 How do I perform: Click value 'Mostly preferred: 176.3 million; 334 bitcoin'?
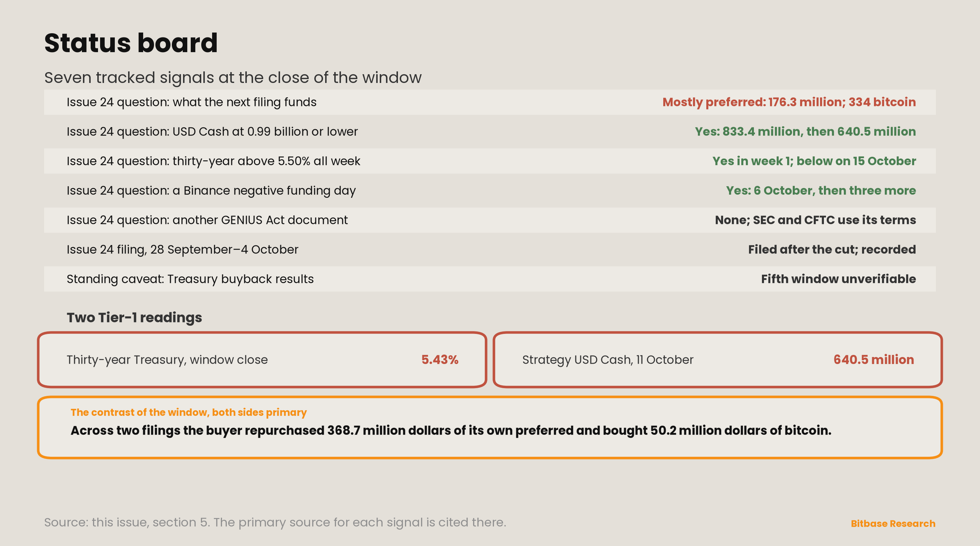click(789, 102)
